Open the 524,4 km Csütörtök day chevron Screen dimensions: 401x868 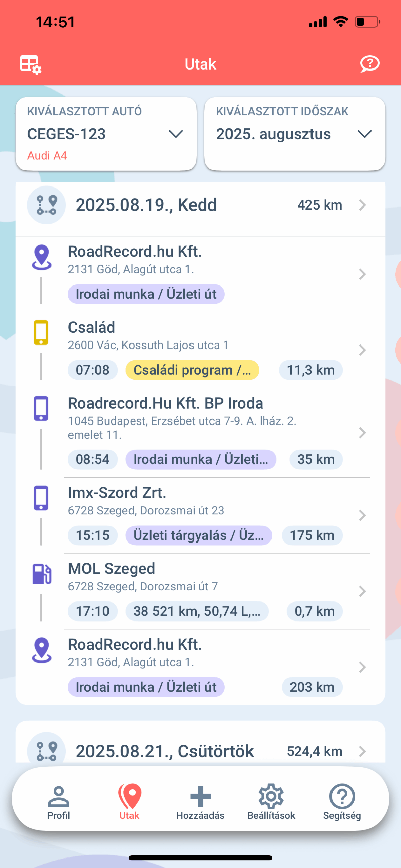(x=362, y=751)
